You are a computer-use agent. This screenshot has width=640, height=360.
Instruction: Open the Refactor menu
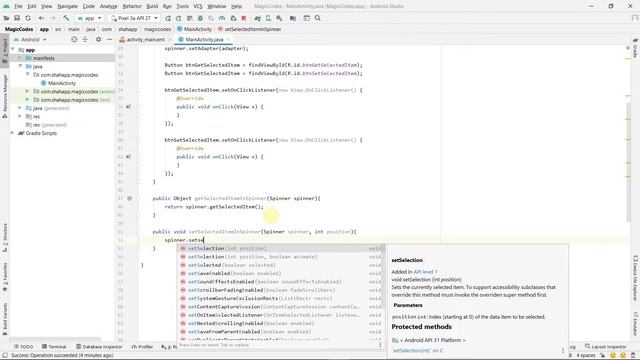(x=132, y=6)
